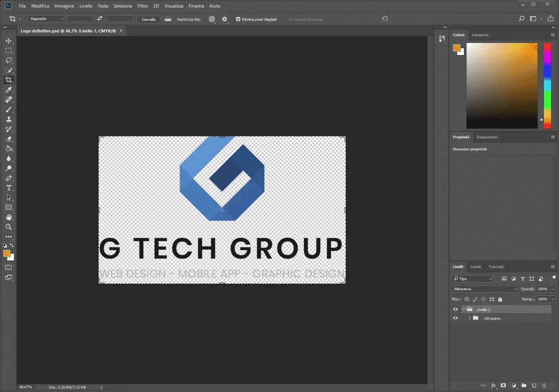
Task: Collapse the Livello 1 group
Action: [x=464, y=309]
